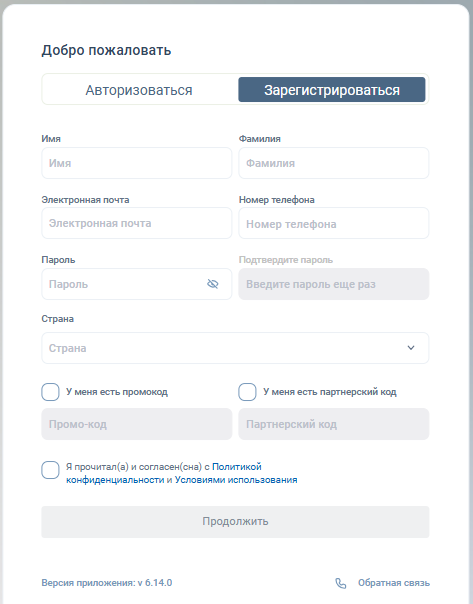Focus the Фамилия input field
Image resolution: width=473 pixels, height=604 pixels.
[x=334, y=163]
